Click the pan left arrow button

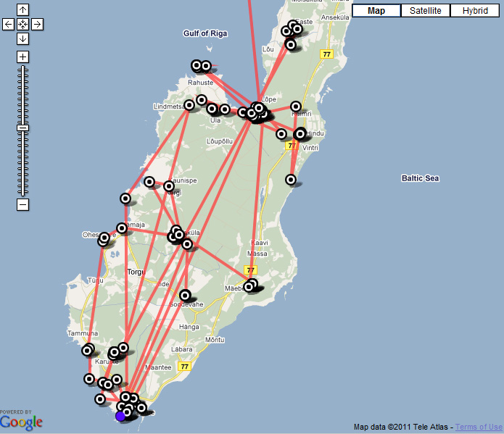coord(9,24)
